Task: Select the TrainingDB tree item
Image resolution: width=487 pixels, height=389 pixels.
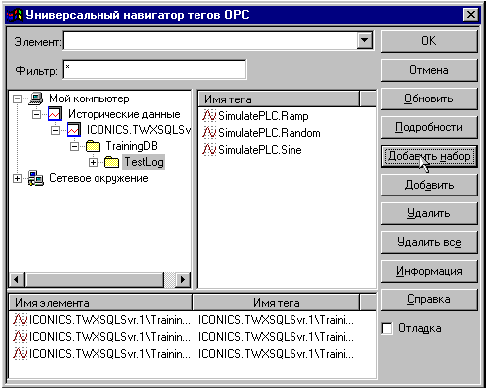Action: [x=131, y=146]
